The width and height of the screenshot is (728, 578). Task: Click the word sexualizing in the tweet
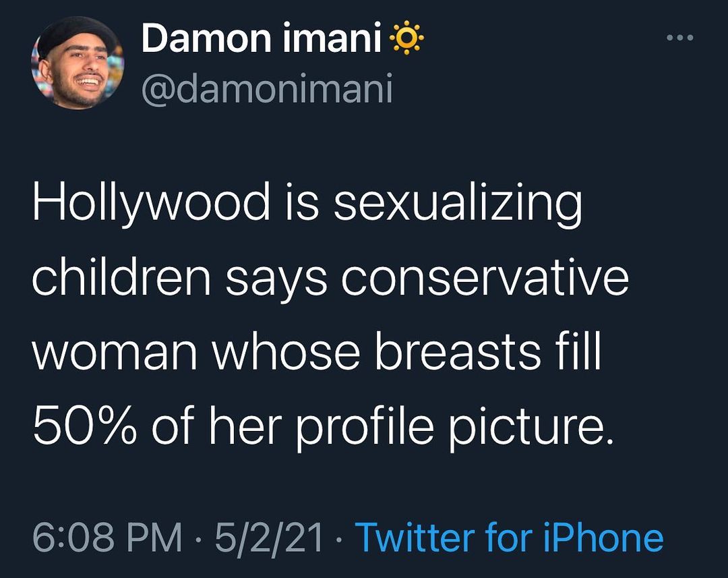click(x=458, y=206)
